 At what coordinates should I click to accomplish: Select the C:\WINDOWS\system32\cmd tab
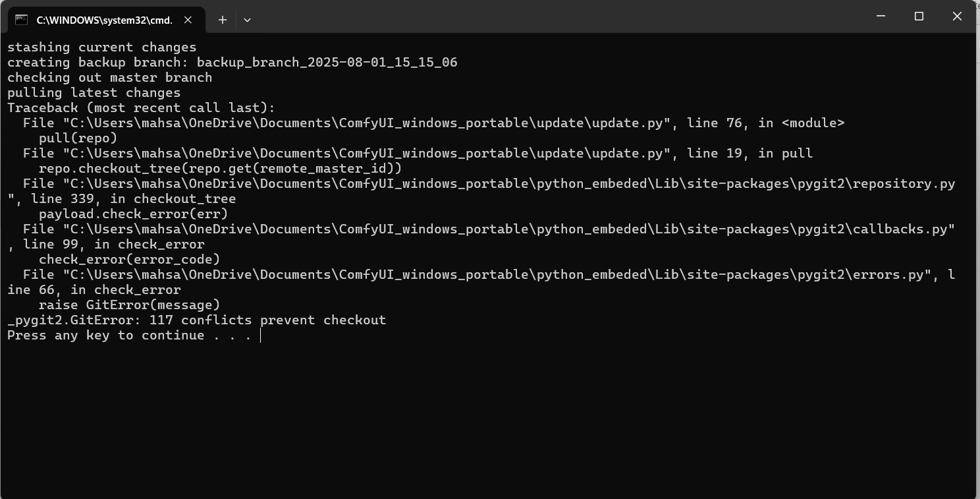pos(104,20)
